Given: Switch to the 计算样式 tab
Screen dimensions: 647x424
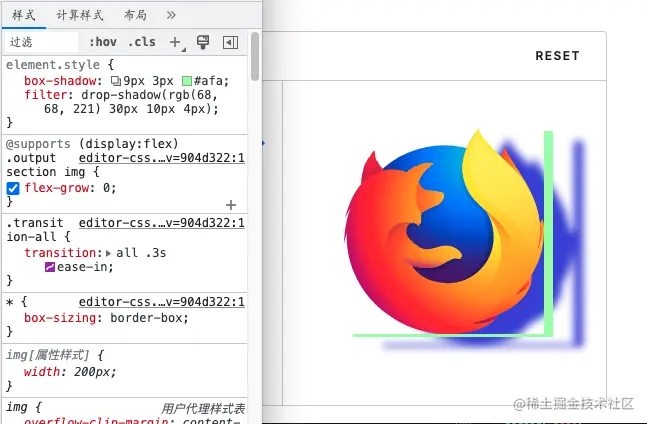Looking at the screenshot, I should click(80, 15).
